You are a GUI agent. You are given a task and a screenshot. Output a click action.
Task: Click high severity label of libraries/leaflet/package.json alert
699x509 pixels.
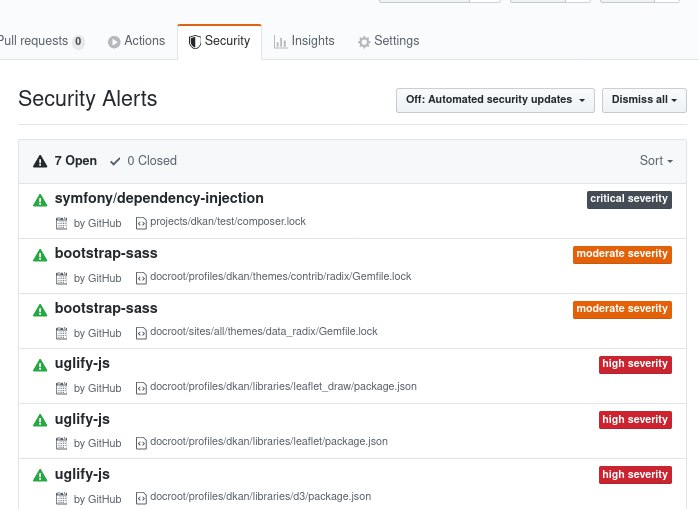pyautogui.click(x=635, y=420)
